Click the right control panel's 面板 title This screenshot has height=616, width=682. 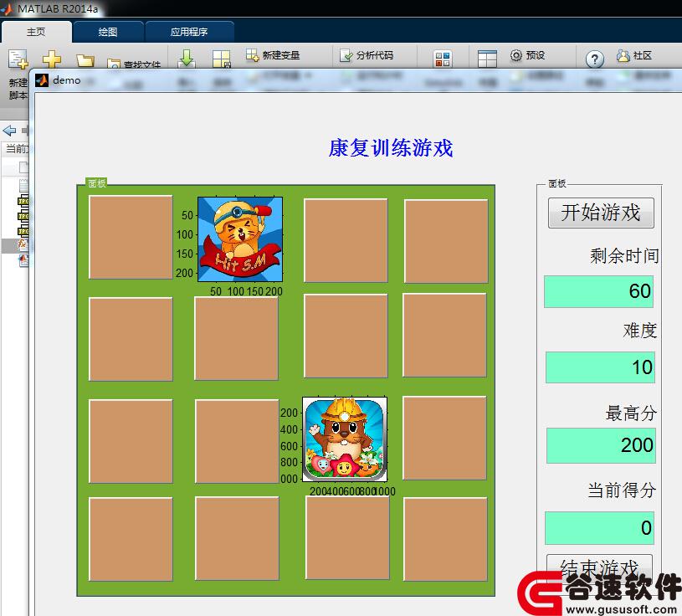[x=556, y=183]
